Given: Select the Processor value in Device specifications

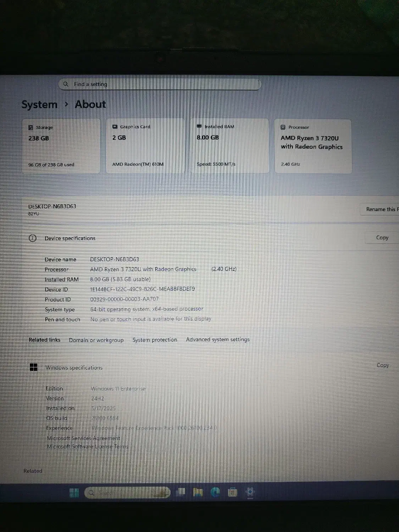Looking at the screenshot, I should click(x=163, y=269).
